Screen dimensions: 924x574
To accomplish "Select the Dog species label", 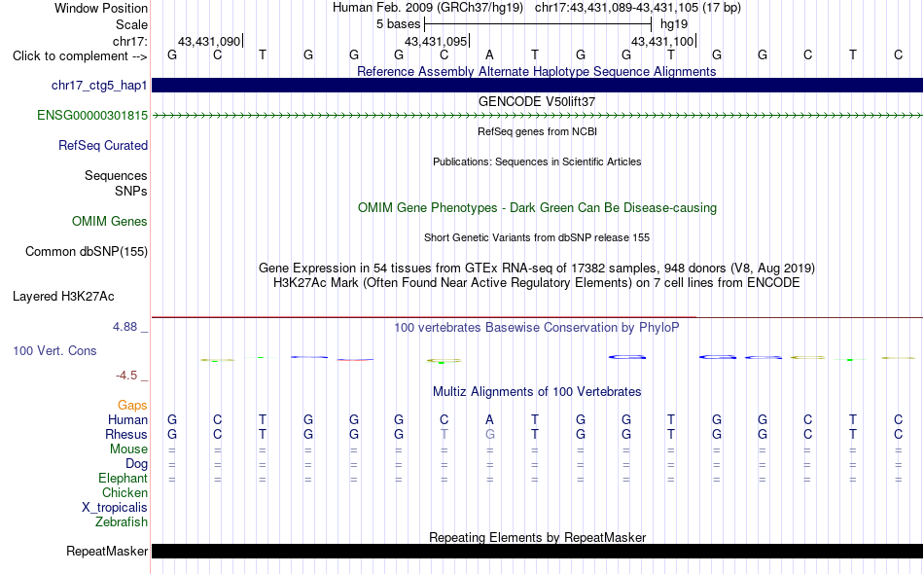I will click(136, 464).
